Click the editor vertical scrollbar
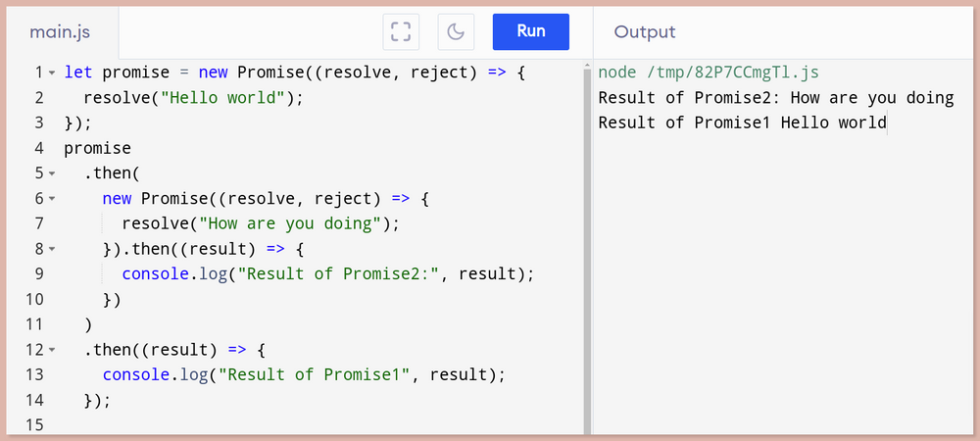 click(x=587, y=250)
